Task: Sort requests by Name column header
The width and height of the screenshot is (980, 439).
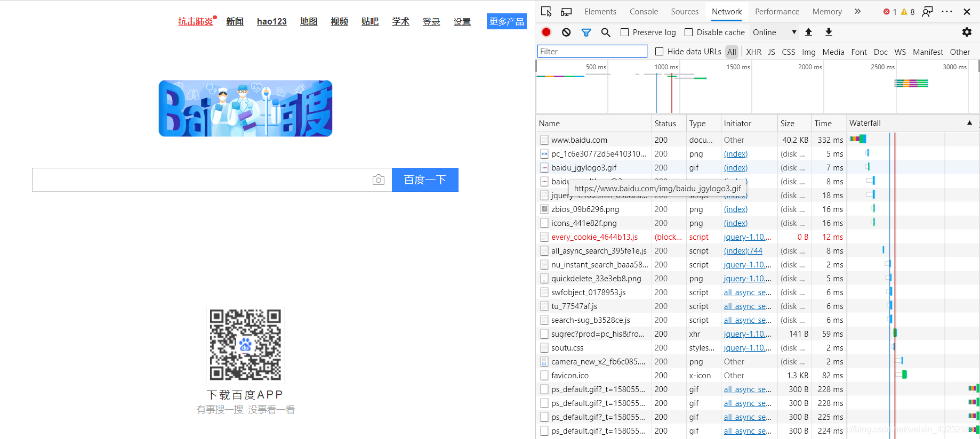Action: click(593, 123)
